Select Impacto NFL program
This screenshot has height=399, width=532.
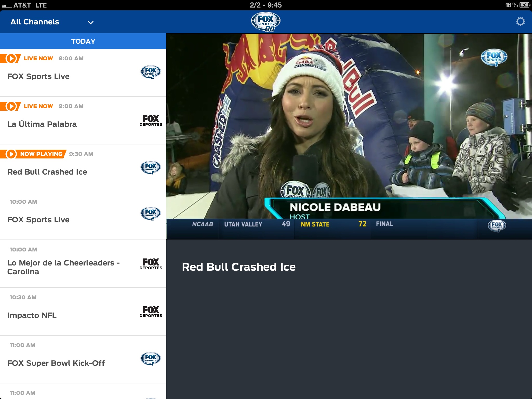(x=32, y=315)
